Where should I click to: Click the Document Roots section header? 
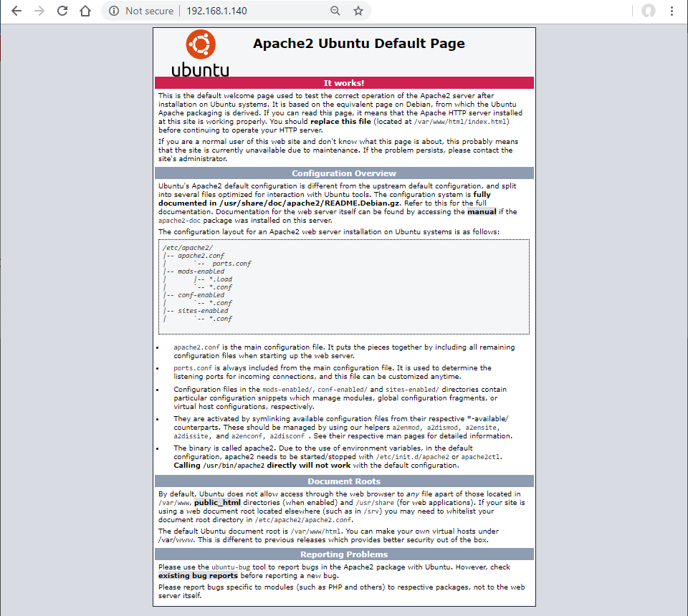pos(344,481)
